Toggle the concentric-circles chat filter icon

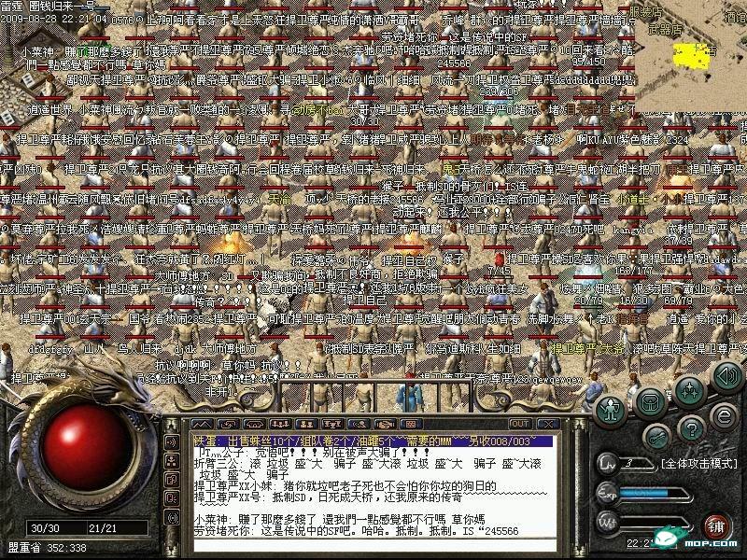click(x=173, y=517)
